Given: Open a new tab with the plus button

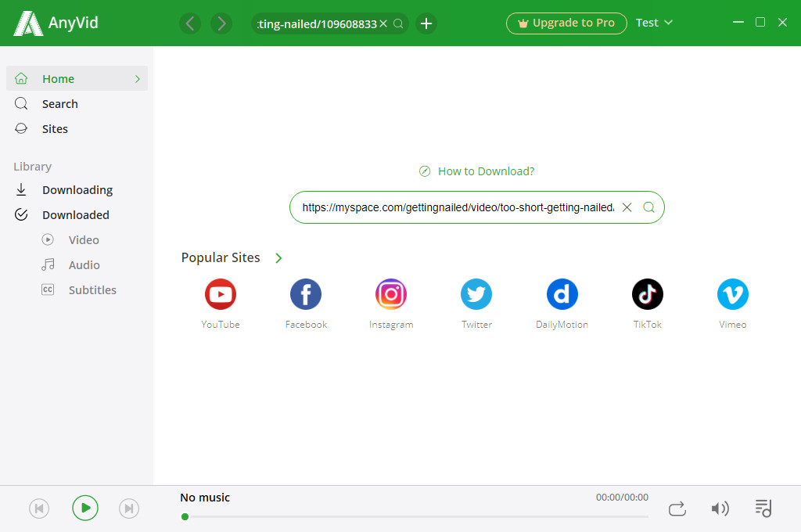Looking at the screenshot, I should pos(426,23).
